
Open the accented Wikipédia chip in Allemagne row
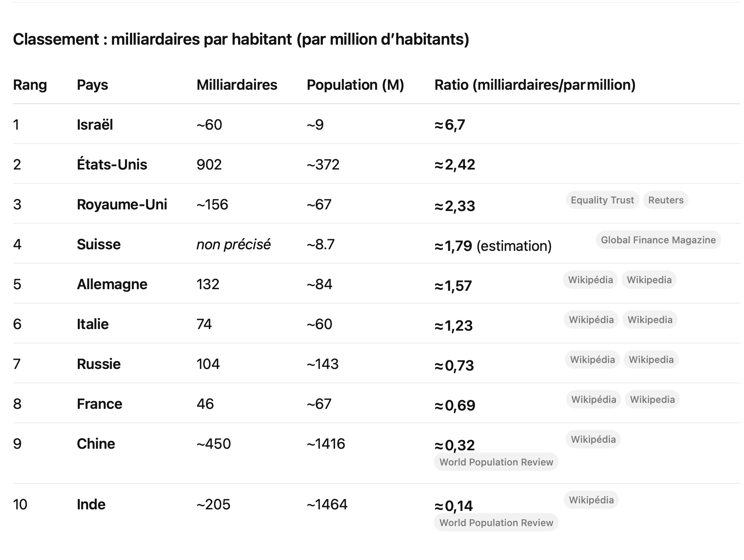coord(590,280)
